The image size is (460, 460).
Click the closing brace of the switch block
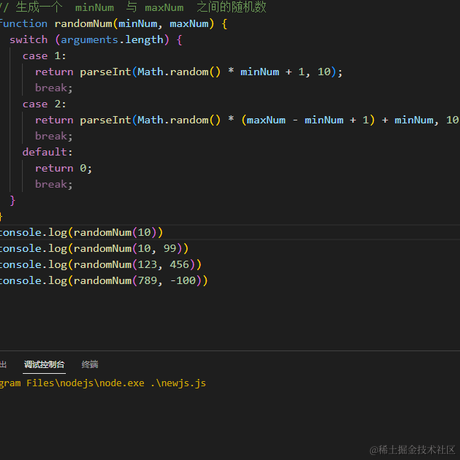(x=13, y=200)
